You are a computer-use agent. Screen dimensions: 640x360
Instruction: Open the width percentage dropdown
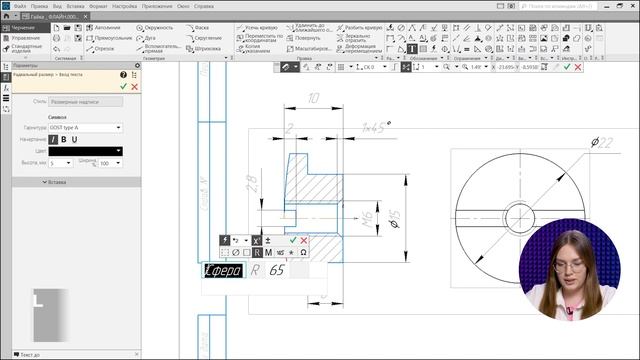point(118,163)
